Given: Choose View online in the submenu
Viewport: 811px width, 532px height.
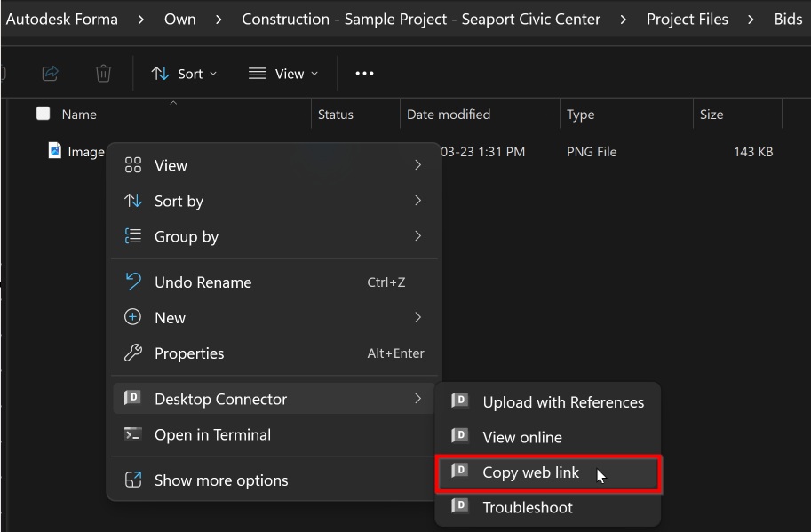Looking at the screenshot, I should point(548,437).
